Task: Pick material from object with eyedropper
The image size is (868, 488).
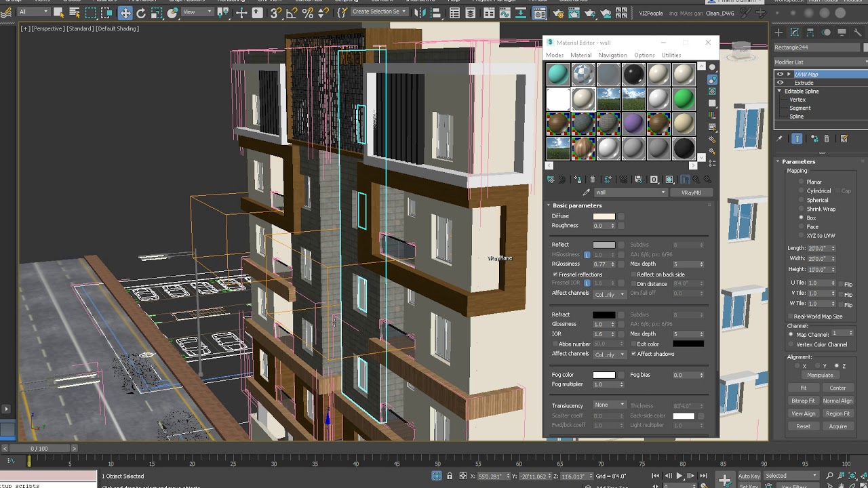Action: (x=586, y=192)
